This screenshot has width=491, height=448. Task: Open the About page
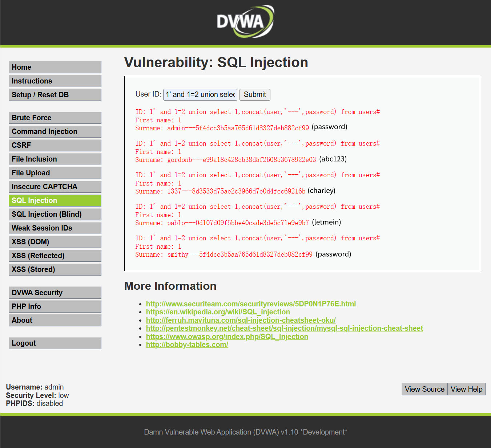click(55, 320)
